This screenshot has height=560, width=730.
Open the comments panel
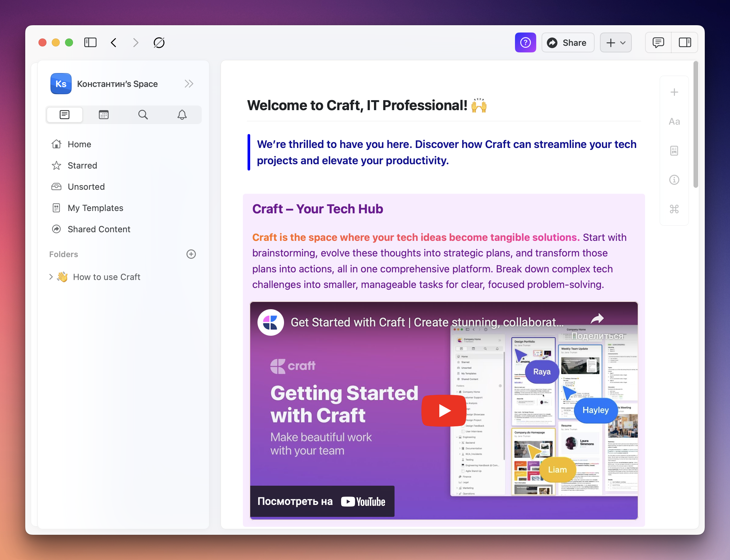[658, 43]
